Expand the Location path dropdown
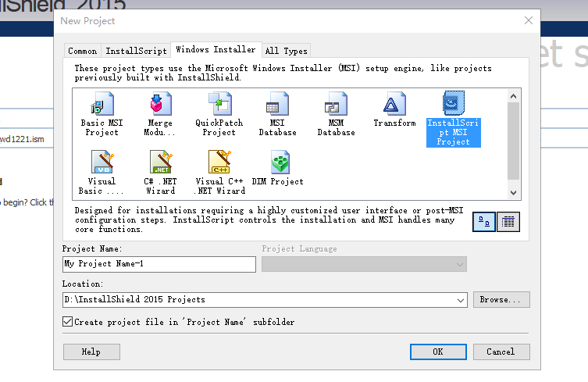 click(x=461, y=300)
